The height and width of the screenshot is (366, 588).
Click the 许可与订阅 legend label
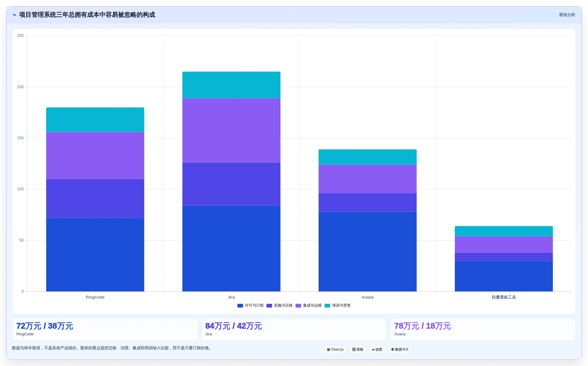click(254, 306)
